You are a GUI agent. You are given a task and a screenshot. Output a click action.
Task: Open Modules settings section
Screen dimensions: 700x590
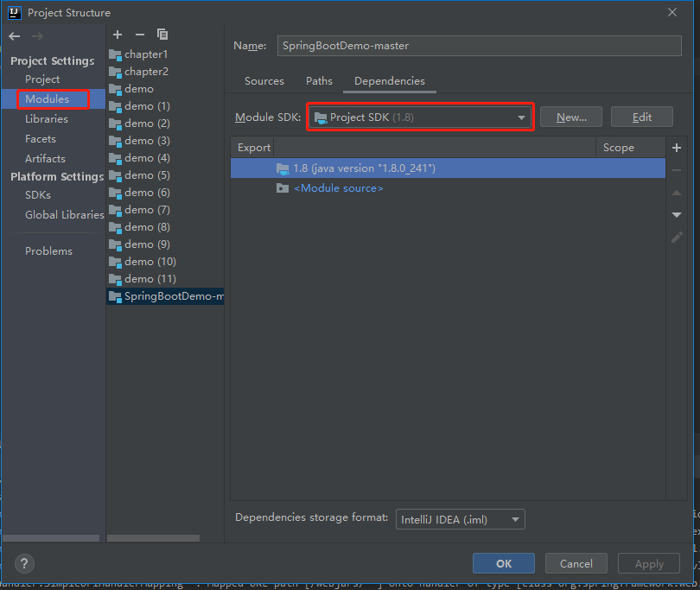pos(48,99)
